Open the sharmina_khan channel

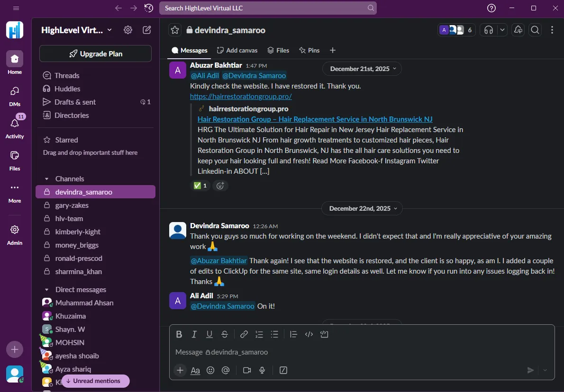click(x=95, y=272)
